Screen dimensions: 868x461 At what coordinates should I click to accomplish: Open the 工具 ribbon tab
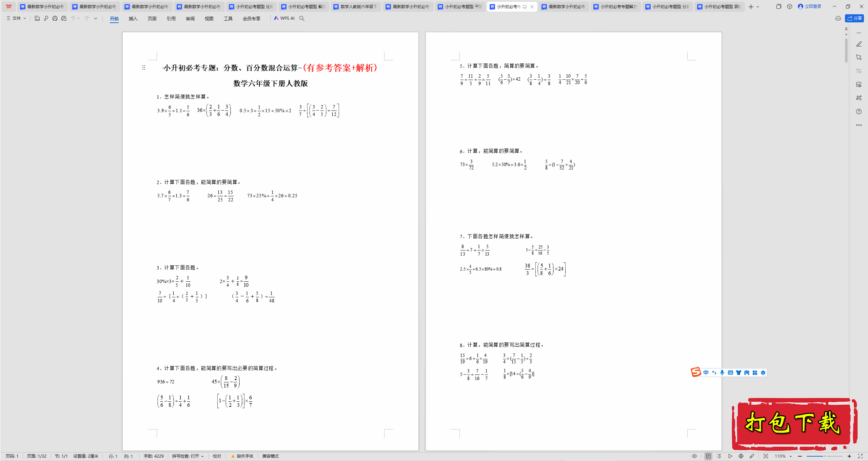[228, 19]
